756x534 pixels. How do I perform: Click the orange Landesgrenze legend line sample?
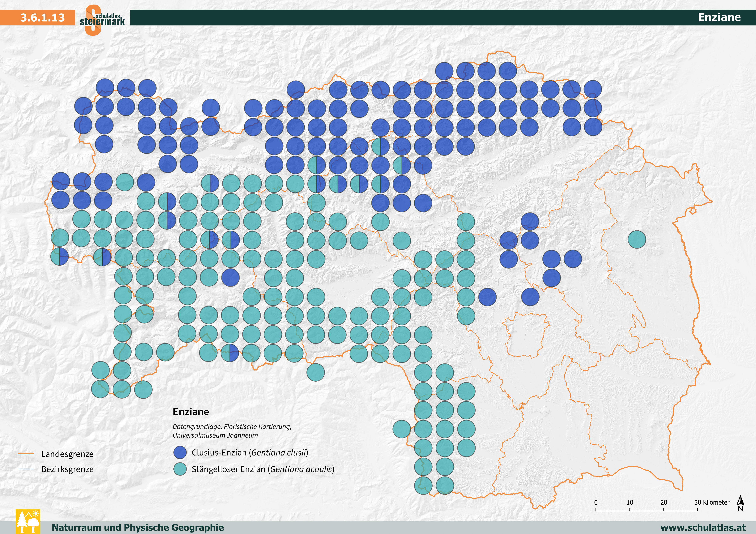pos(26,454)
